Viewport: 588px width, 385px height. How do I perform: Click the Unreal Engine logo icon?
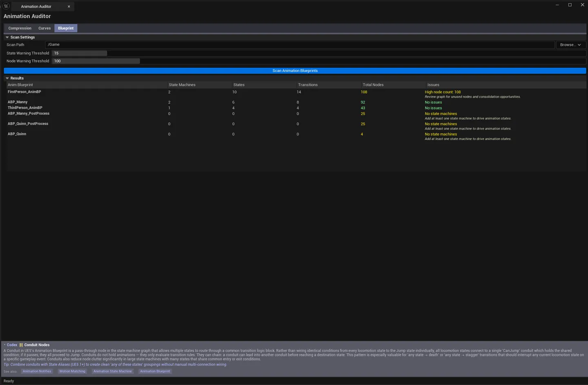coord(6,6)
